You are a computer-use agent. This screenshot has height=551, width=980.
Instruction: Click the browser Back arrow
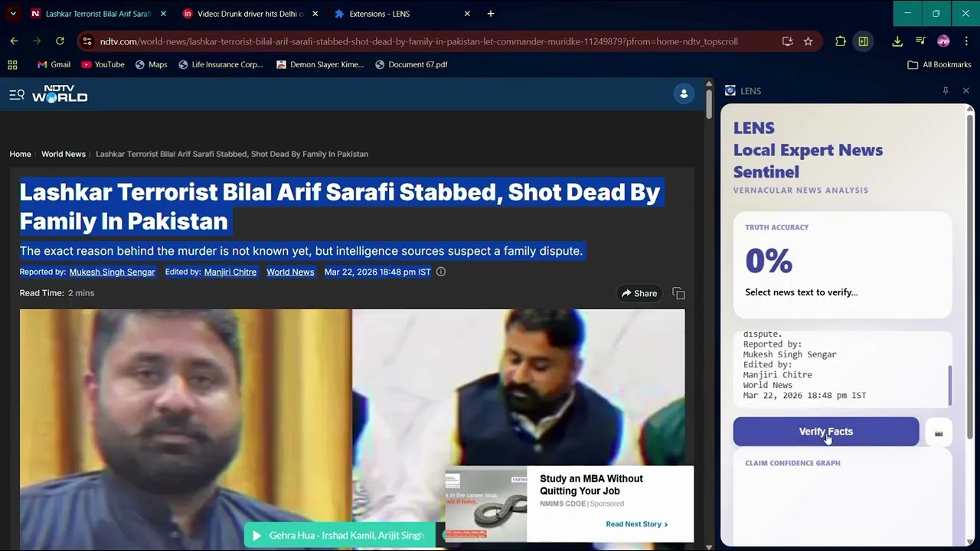pos(14,41)
